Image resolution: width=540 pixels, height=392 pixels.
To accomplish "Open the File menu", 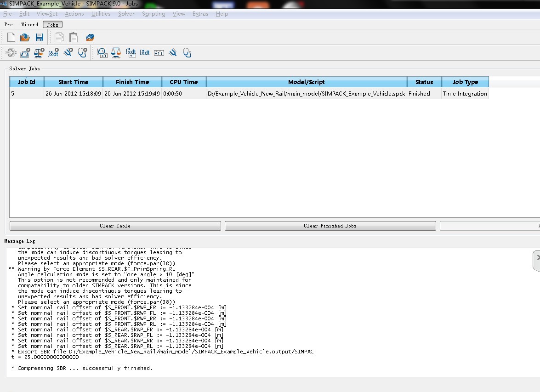I will (7, 14).
